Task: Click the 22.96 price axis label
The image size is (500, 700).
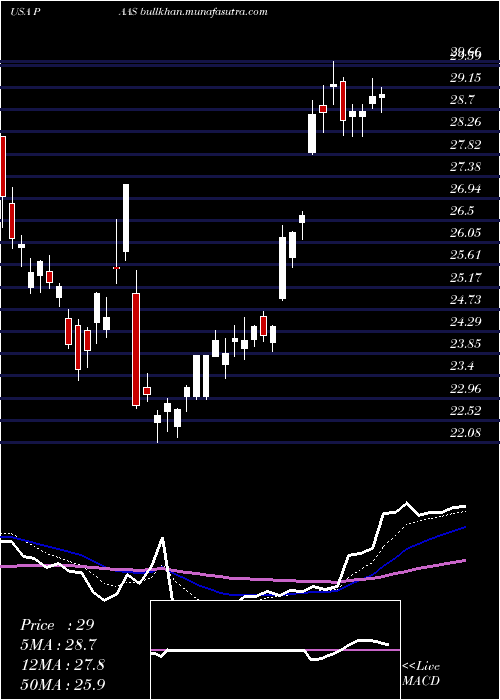Action: (x=465, y=388)
